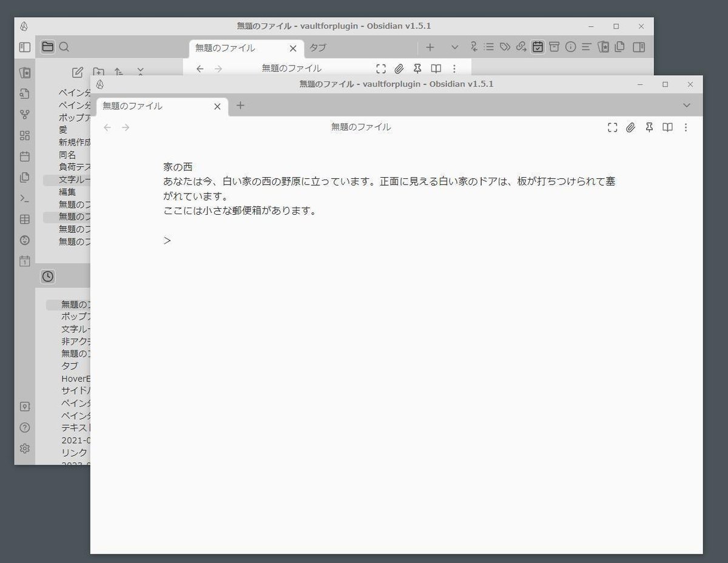This screenshot has height=563, width=728.
Task: Open the 編集 file in file explorer
Action: [67, 192]
